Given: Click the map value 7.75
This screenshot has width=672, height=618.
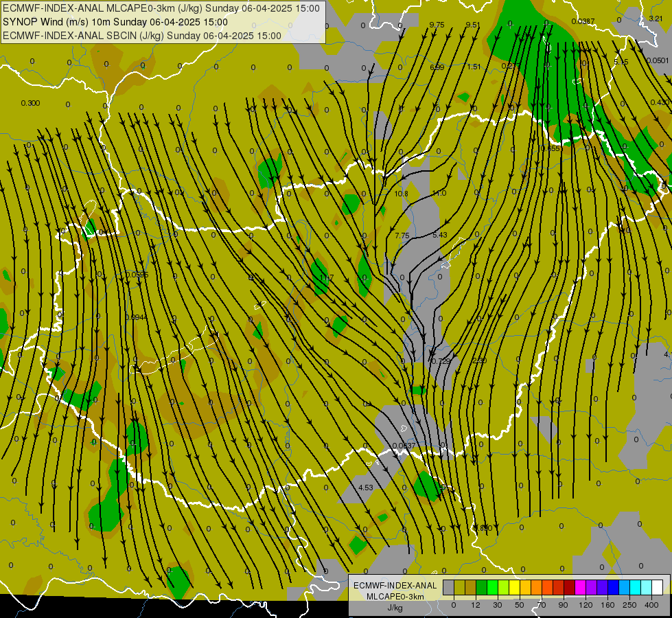Looking at the screenshot, I should (402, 236).
